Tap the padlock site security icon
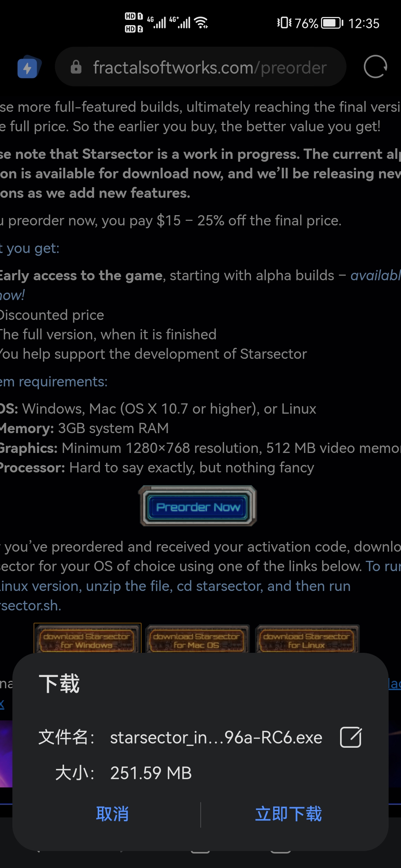This screenshot has width=401, height=868. 76,67
